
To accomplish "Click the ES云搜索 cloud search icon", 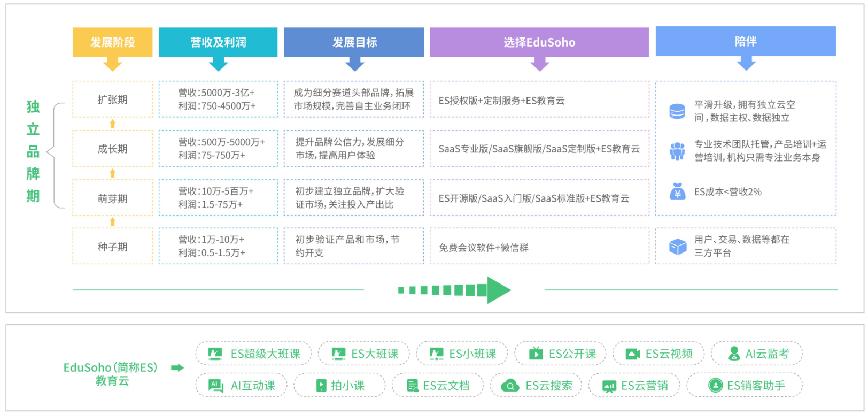I will (510, 386).
